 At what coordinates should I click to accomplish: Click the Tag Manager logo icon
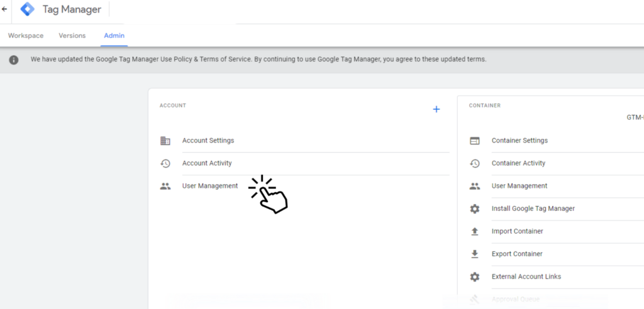28,9
